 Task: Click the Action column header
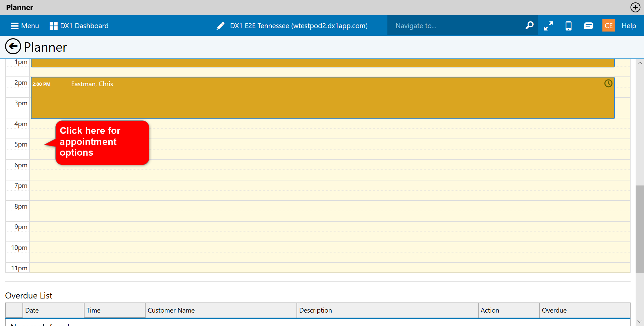tap(509, 310)
